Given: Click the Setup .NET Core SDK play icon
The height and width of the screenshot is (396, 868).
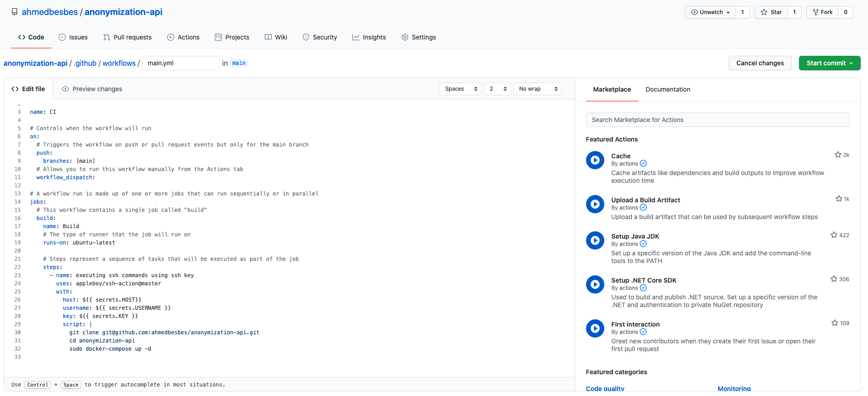Looking at the screenshot, I should pos(595,284).
